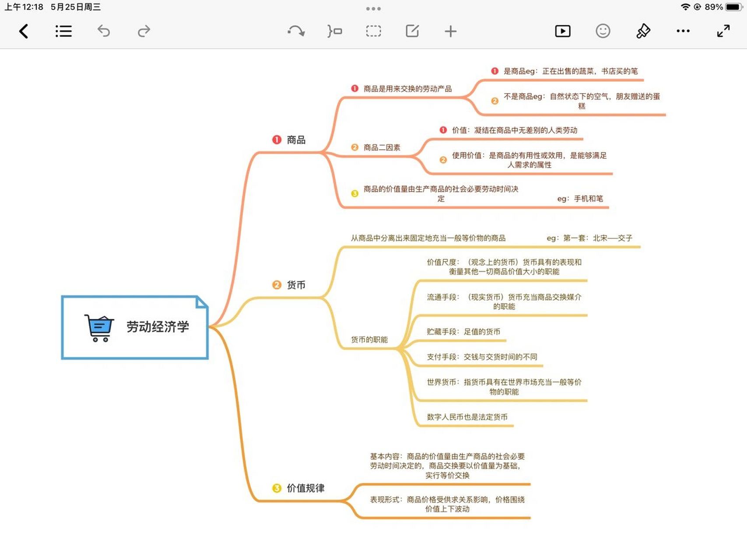The width and height of the screenshot is (747, 560).
Task: Navigate back with the chevron
Action: tap(24, 31)
